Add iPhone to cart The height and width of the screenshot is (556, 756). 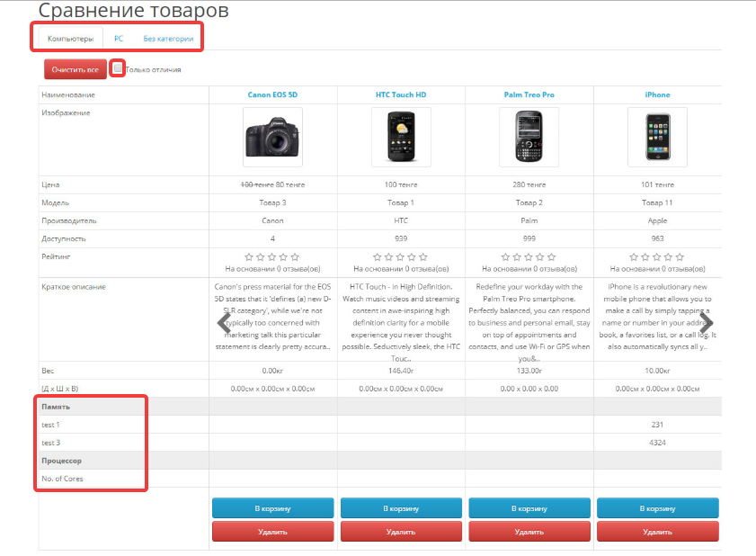point(657,508)
